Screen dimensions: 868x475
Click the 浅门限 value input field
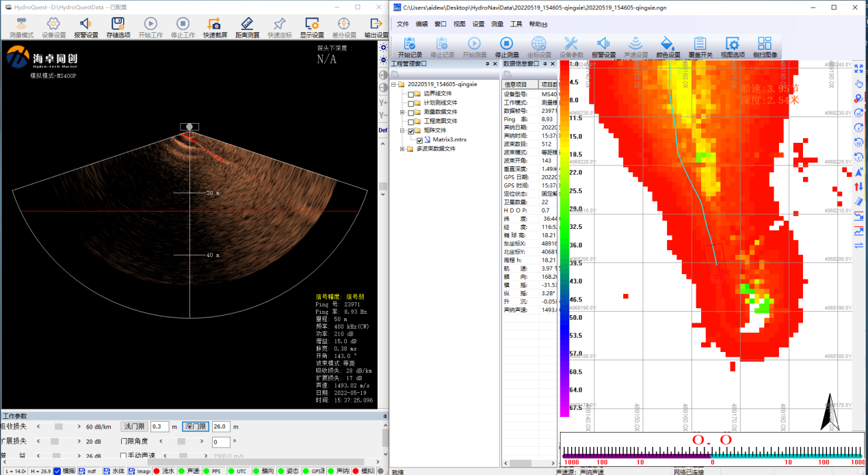(159, 428)
